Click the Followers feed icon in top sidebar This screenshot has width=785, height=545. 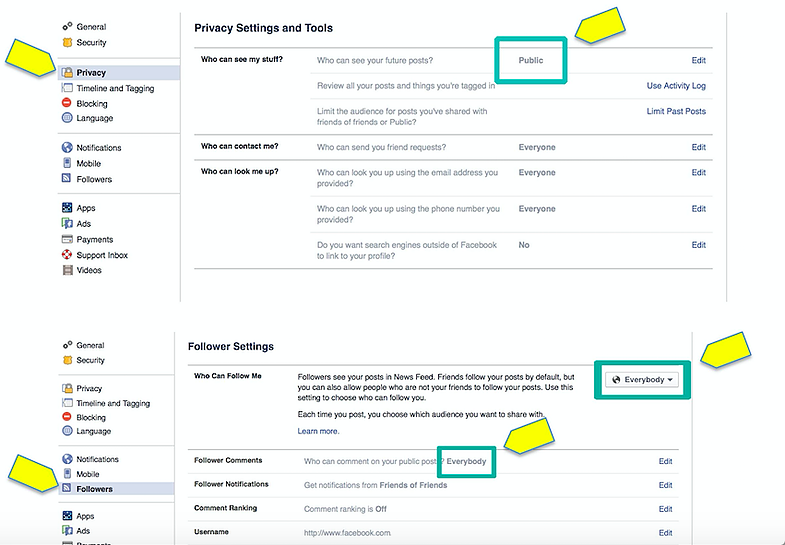(x=67, y=178)
